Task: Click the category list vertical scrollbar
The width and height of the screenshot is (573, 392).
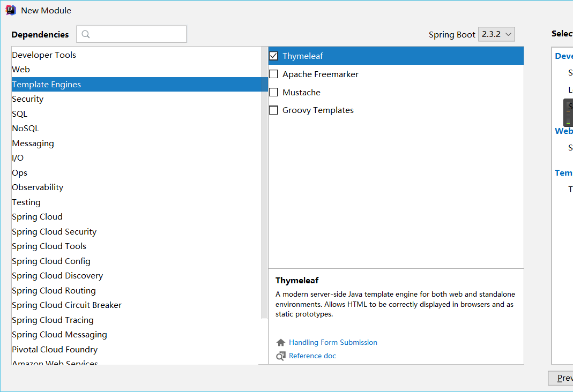Action: (x=264, y=183)
